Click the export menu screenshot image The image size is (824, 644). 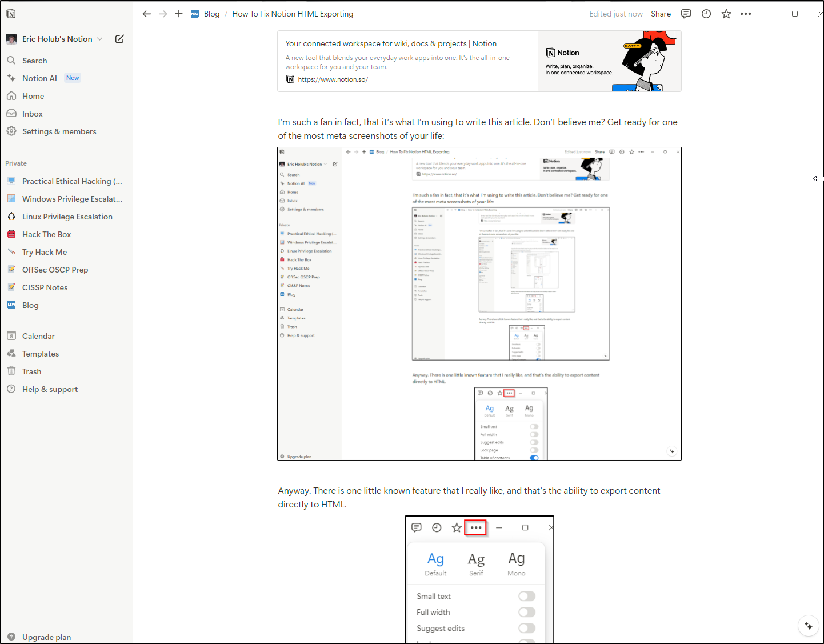coord(479,579)
